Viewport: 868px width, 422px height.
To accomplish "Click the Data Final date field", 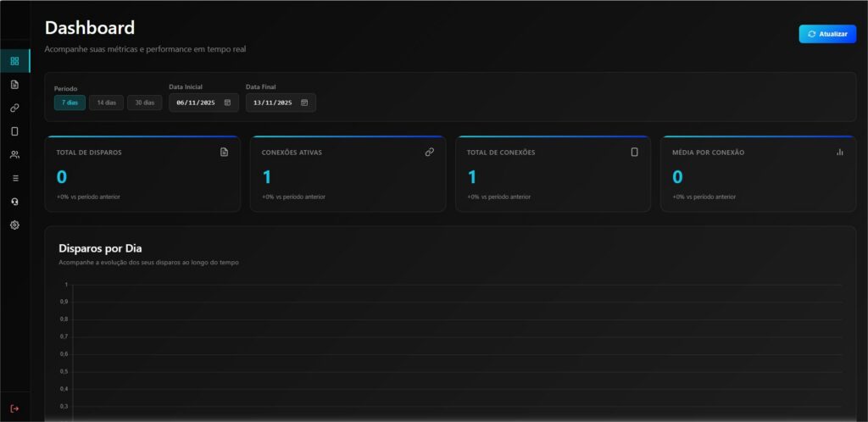I will (274, 103).
